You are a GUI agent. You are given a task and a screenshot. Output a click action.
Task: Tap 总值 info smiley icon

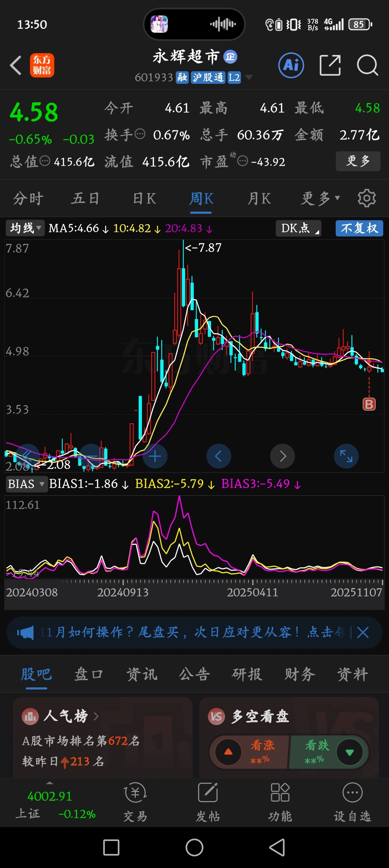45,161
